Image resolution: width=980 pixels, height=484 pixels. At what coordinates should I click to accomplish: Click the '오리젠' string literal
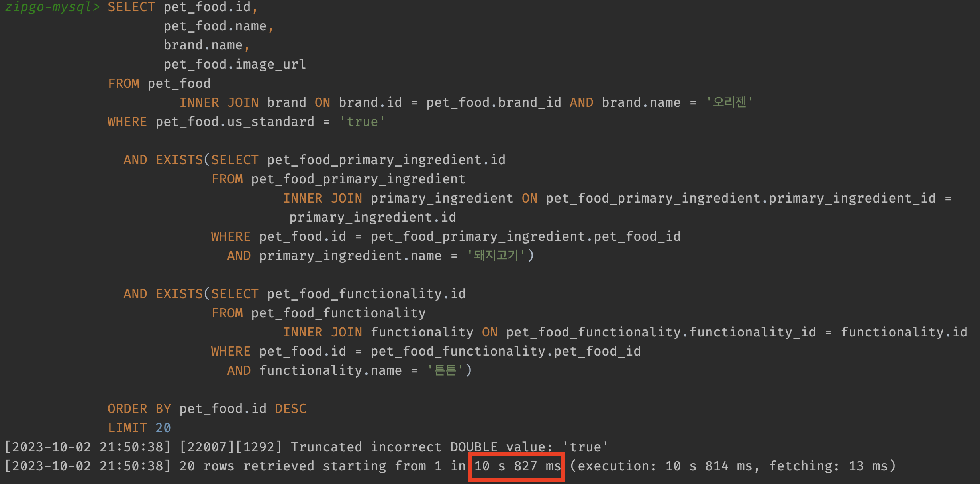(x=729, y=102)
